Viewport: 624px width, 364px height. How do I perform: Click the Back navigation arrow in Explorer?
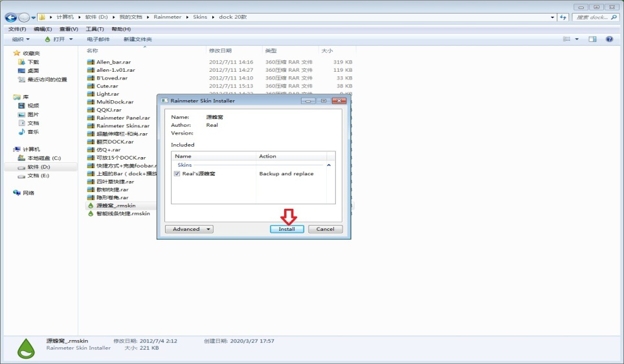(11, 17)
